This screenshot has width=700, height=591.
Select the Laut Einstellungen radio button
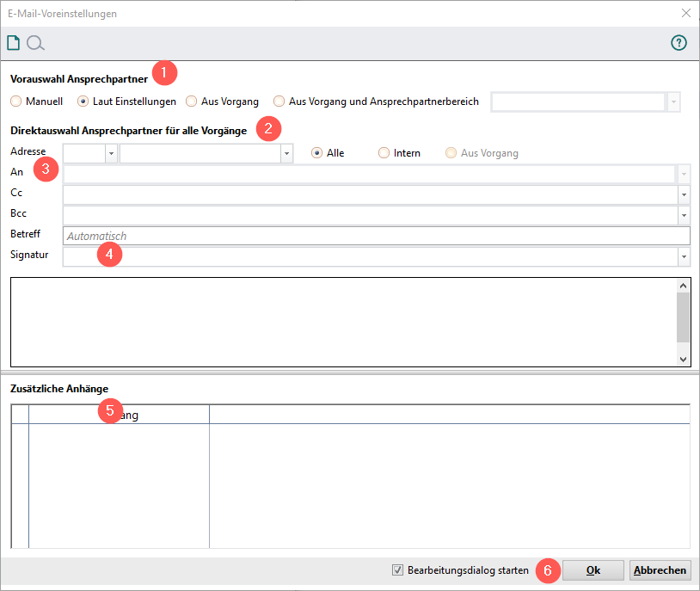point(83,102)
